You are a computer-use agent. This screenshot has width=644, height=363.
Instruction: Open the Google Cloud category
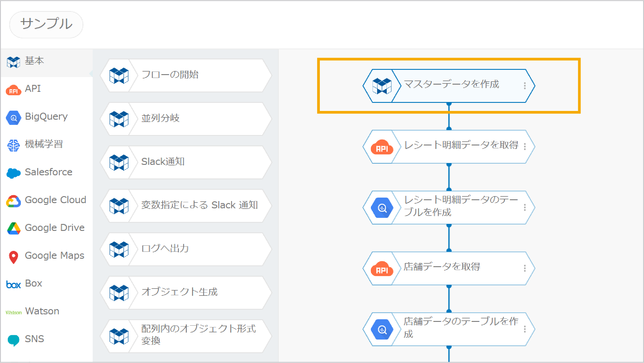coord(55,200)
